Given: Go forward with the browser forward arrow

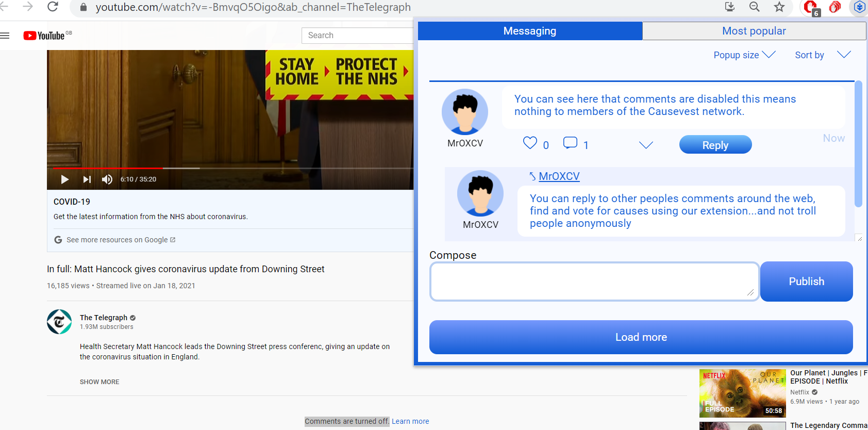Looking at the screenshot, I should [x=28, y=7].
